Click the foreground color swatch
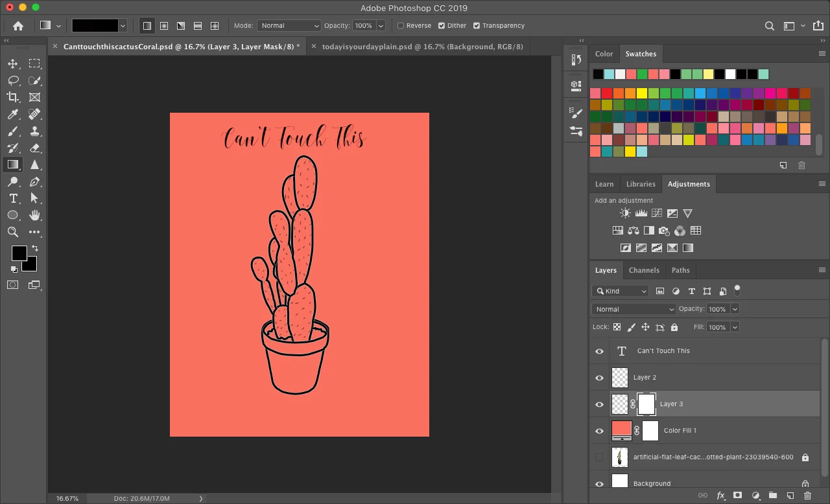830x504 pixels. click(x=18, y=254)
